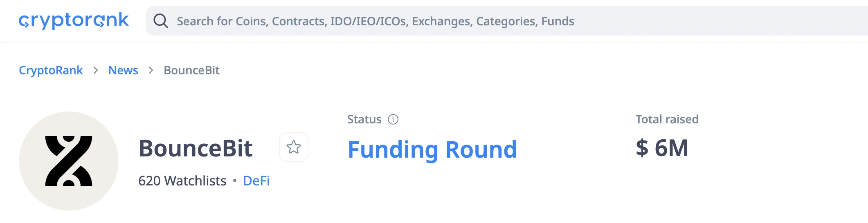
Task: Click the Status label
Action: (x=364, y=119)
